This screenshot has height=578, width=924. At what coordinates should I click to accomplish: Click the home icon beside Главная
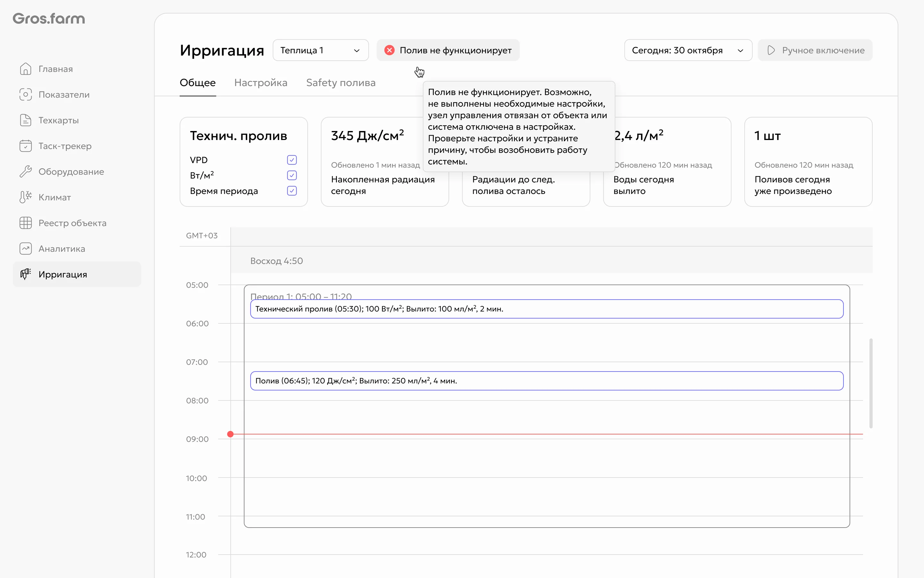tap(26, 69)
